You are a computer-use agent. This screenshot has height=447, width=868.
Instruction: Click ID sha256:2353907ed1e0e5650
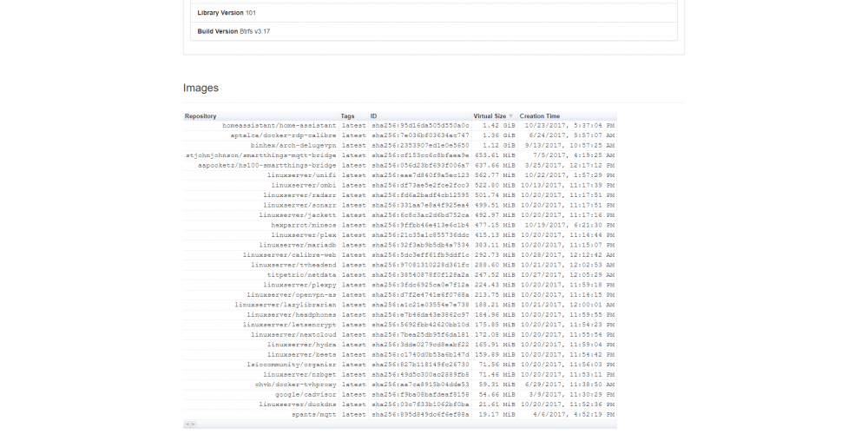tap(420, 146)
